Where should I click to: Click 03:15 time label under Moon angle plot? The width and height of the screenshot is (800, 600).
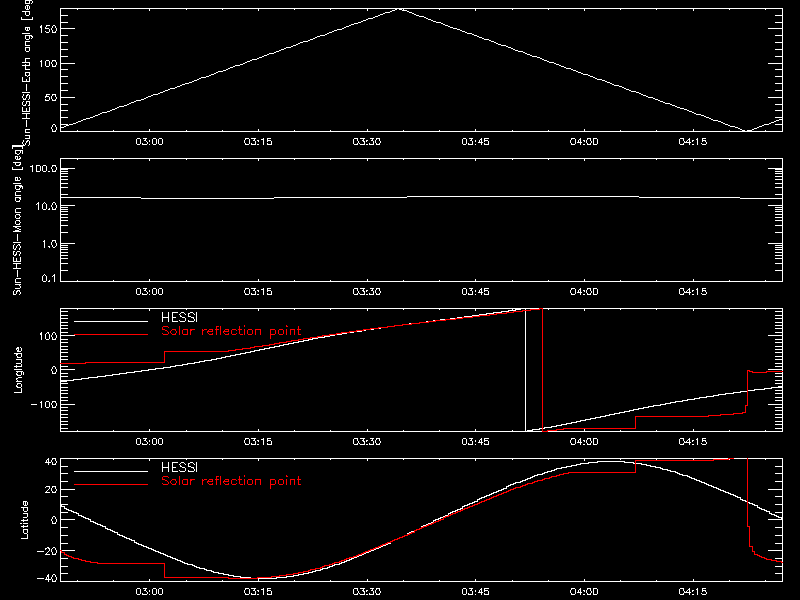258,291
